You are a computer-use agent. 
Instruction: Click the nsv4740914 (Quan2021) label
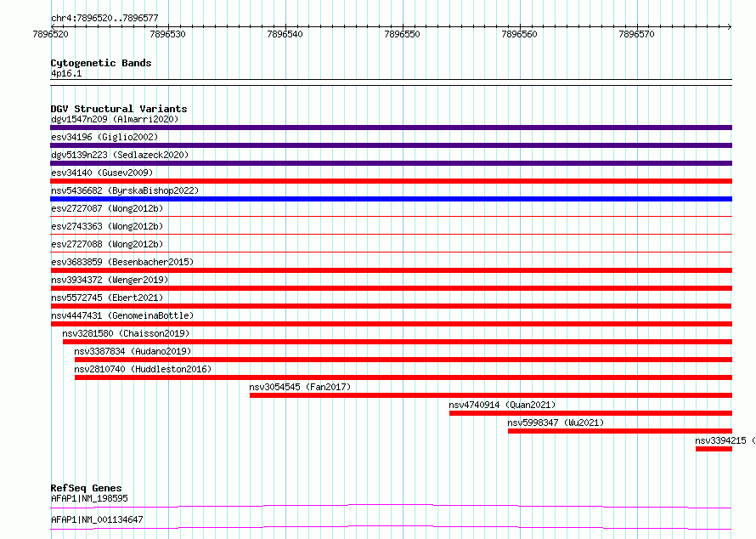(502, 405)
